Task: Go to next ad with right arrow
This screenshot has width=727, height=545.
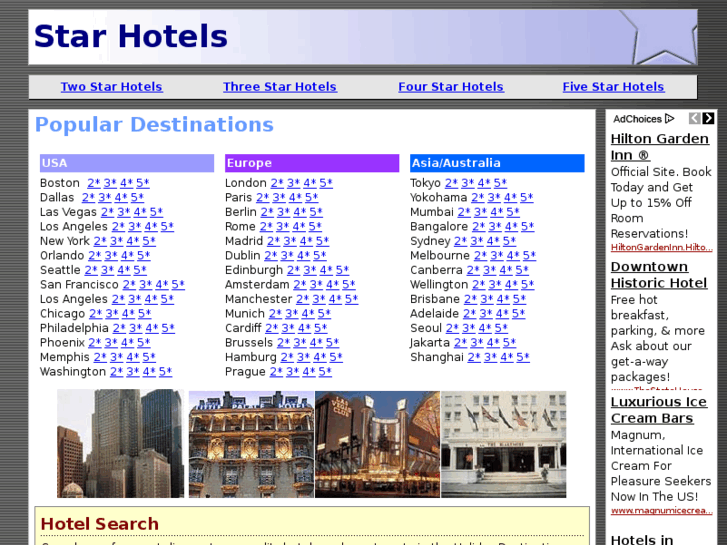Action: [x=708, y=118]
